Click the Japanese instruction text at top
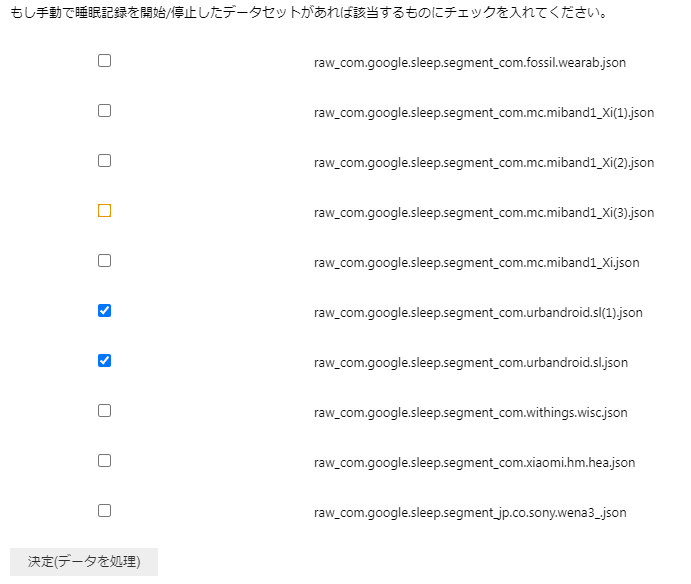Screen dimensions: 691x584 click(308, 15)
